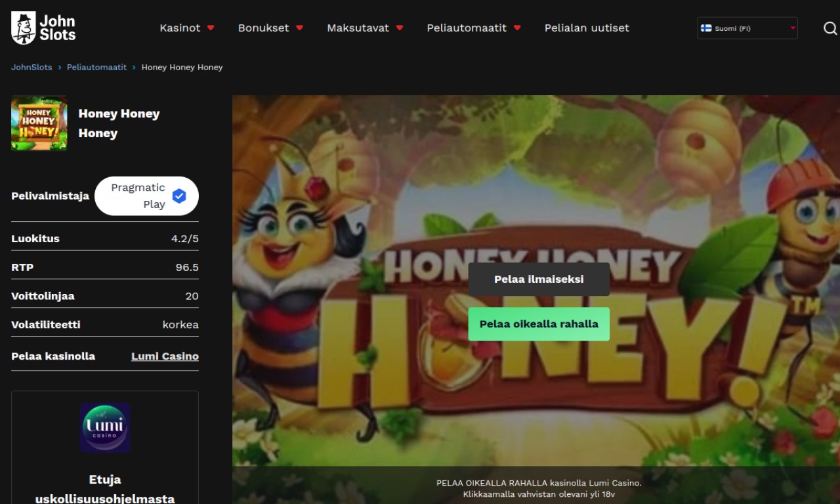Click the Luokitus label

click(x=35, y=239)
